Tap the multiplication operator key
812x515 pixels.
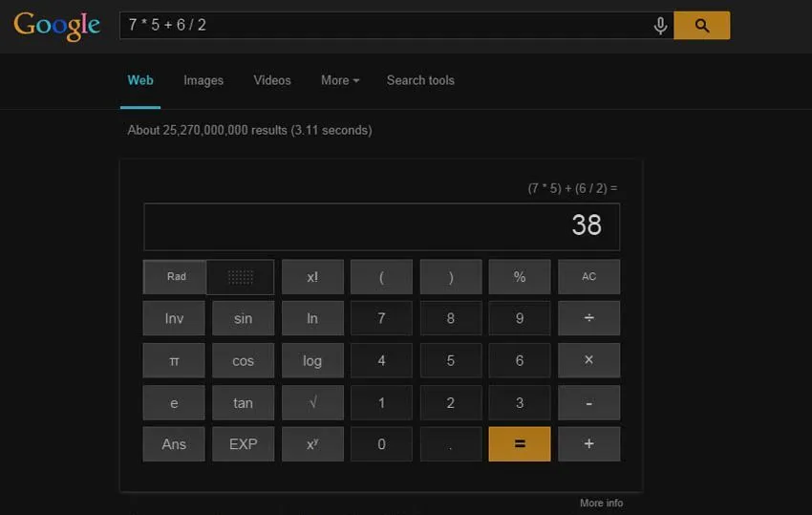tap(588, 360)
